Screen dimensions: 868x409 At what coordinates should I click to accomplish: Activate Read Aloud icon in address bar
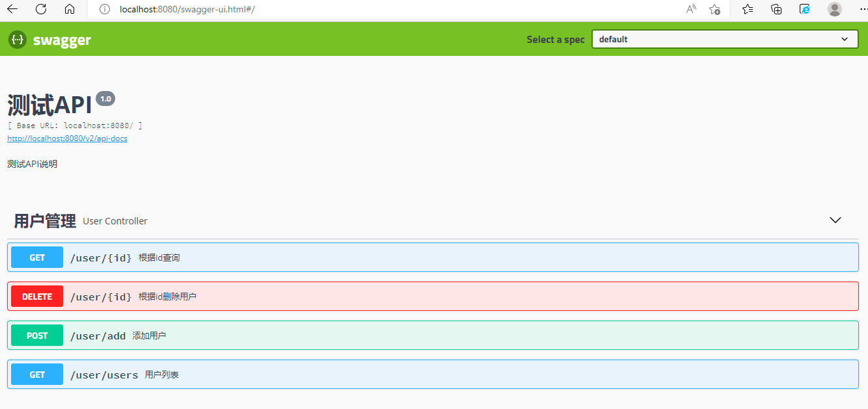click(x=691, y=9)
